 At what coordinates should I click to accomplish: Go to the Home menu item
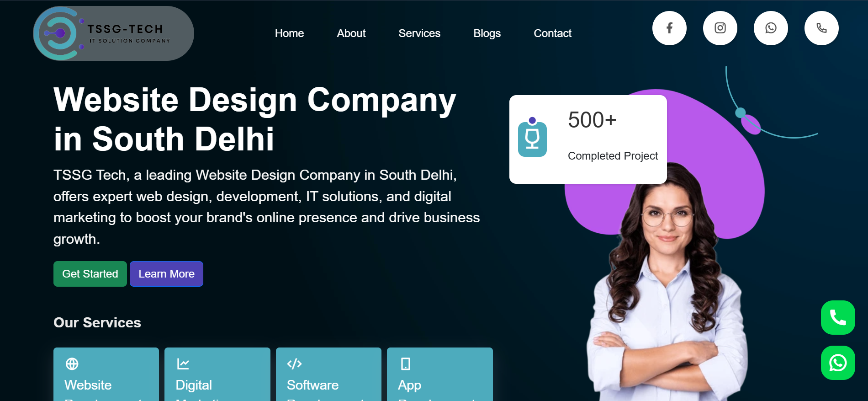pos(289,33)
